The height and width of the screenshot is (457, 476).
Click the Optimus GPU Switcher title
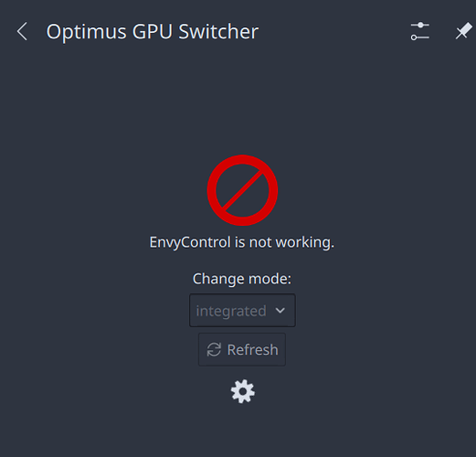153,32
